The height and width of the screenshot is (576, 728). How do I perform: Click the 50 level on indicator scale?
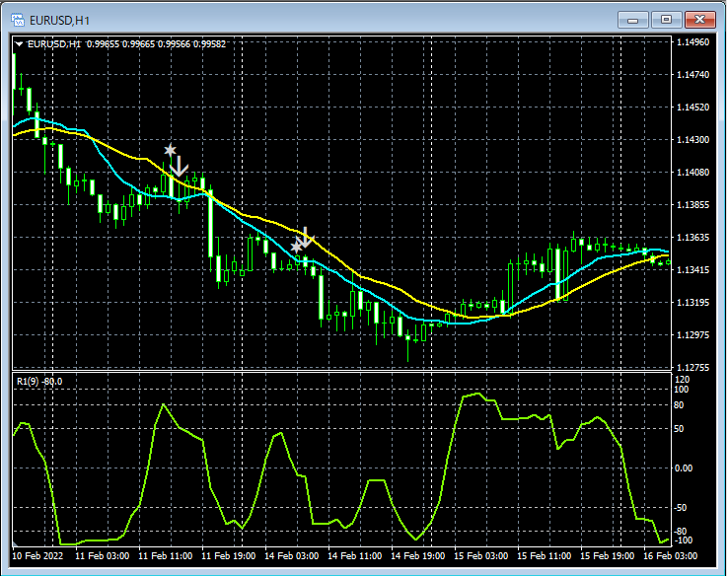point(679,429)
